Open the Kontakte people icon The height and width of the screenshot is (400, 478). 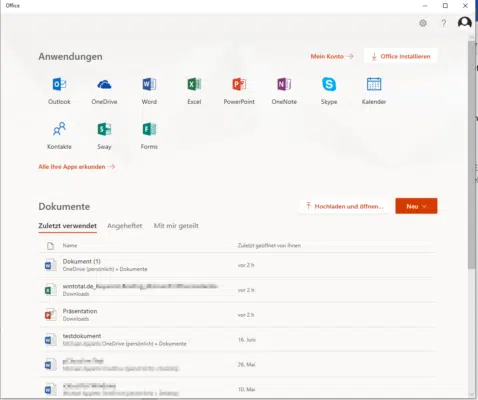point(59,129)
